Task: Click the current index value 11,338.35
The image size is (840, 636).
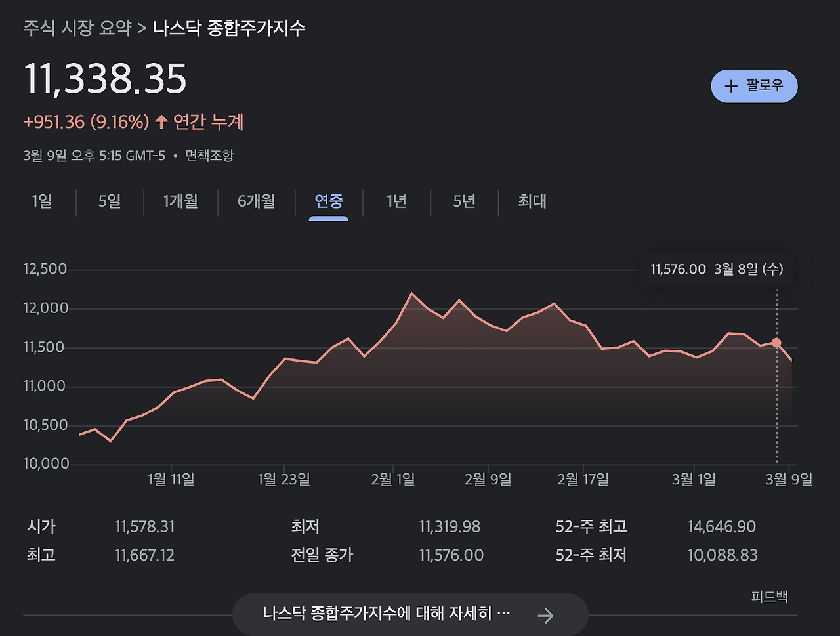Action: [105, 79]
